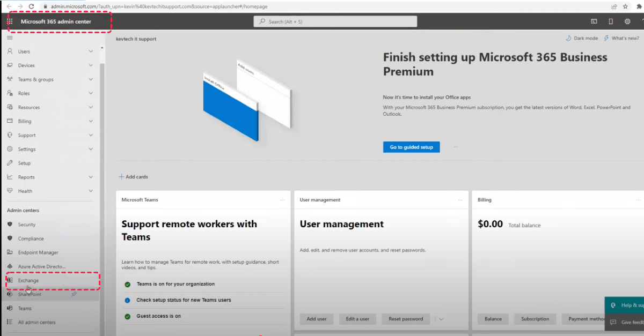Click the Edit a user button
Image resolution: width=644 pixels, height=336 pixels.
[357, 319]
